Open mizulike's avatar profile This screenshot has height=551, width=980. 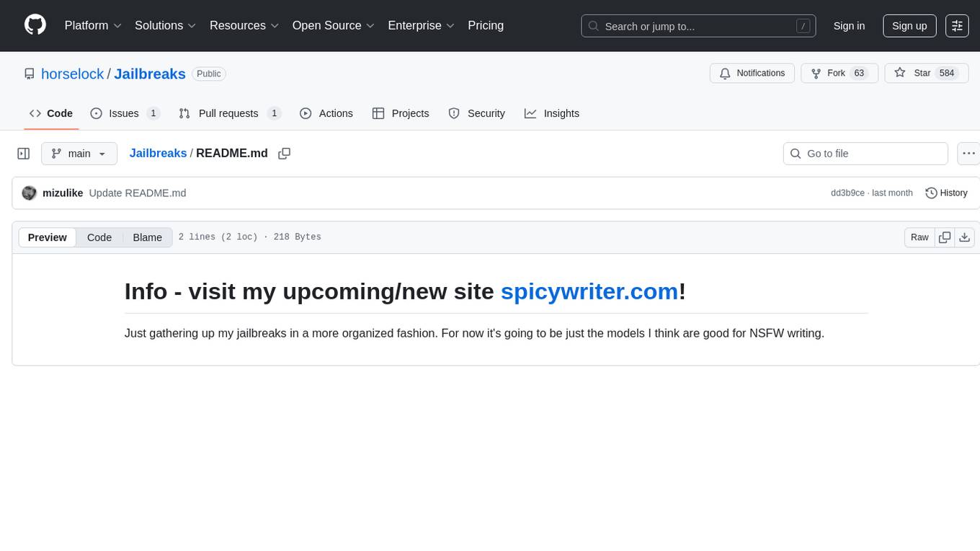tap(30, 193)
